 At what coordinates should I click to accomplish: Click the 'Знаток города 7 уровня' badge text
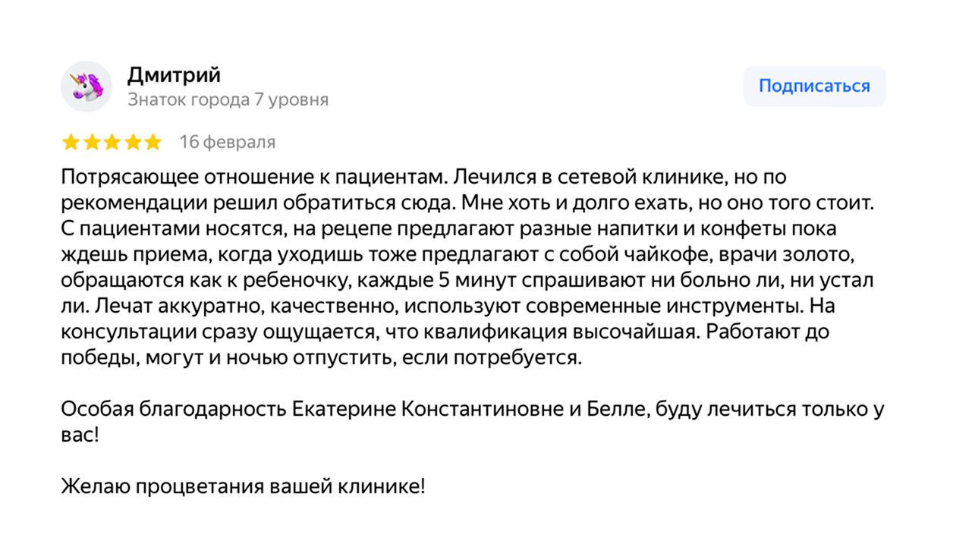point(228,100)
